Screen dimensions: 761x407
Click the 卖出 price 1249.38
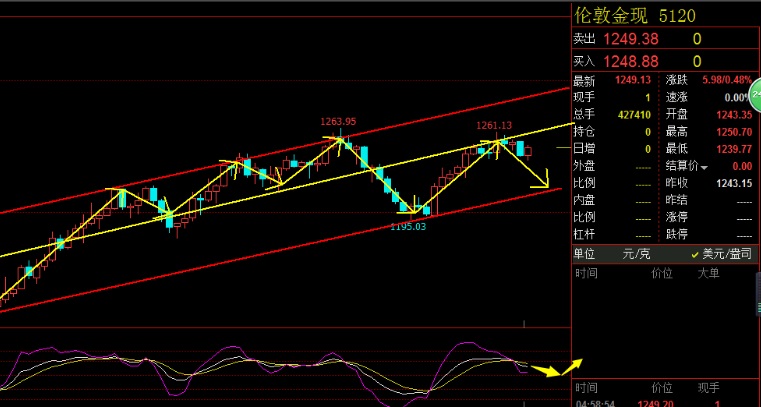pyautogui.click(x=630, y=39)
